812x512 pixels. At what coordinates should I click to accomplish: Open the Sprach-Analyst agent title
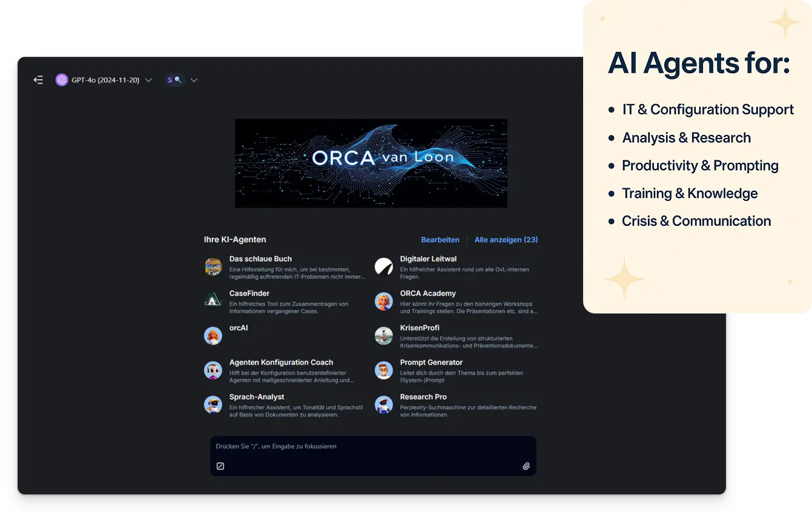[257, 397]
